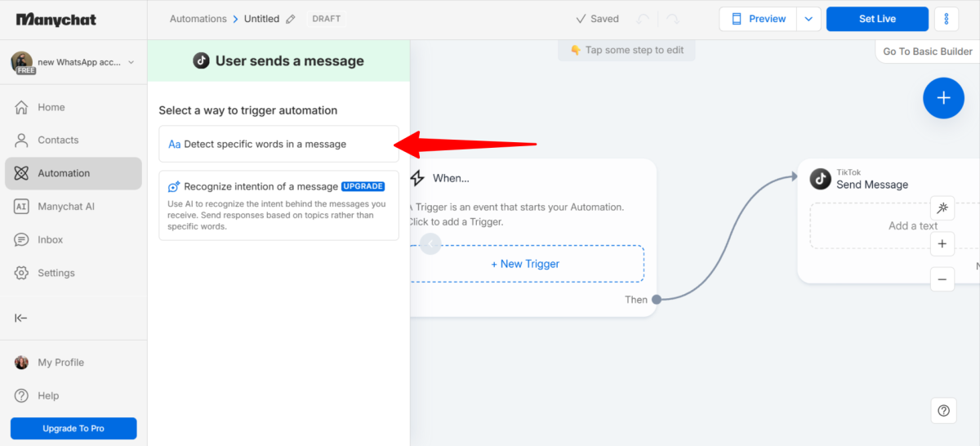
Task: Select Recognize intention of a message
Action: pos(278,205)
